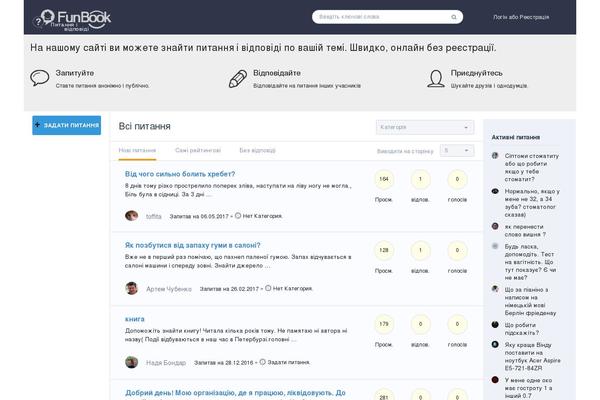Open the FunBook logo homepage
Screen dimensions: 600x400
[72, 19]
